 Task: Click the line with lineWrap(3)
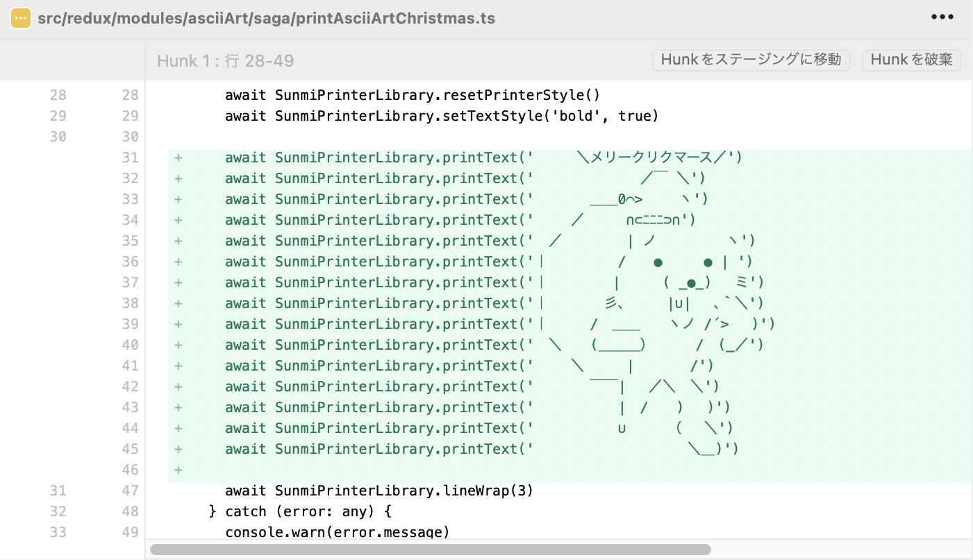[x=569, y=491]
